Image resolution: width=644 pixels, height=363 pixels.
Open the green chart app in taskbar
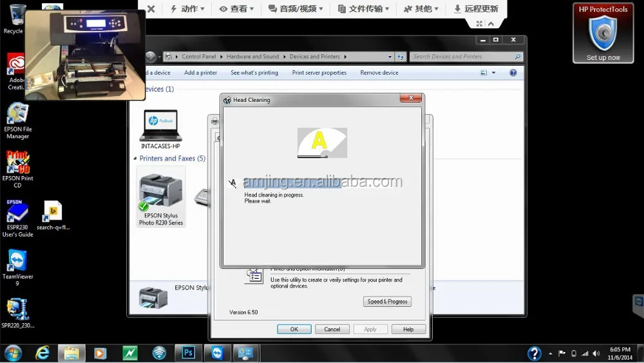click(x=130, y=353)
